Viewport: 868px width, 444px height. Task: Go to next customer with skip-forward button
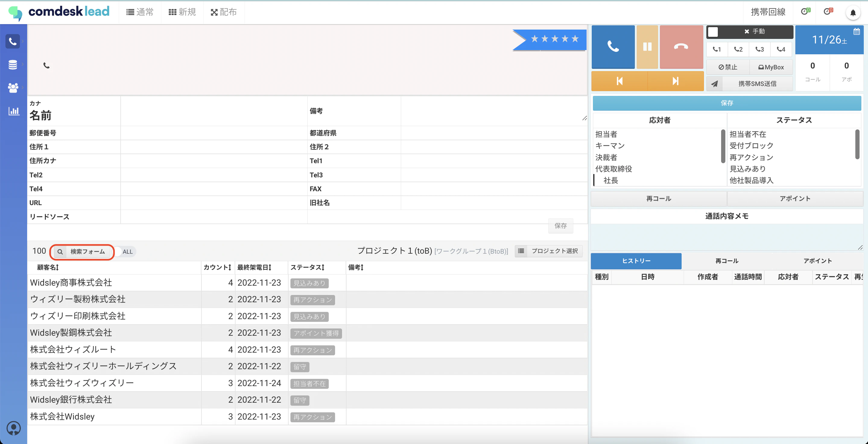[675, 81]
